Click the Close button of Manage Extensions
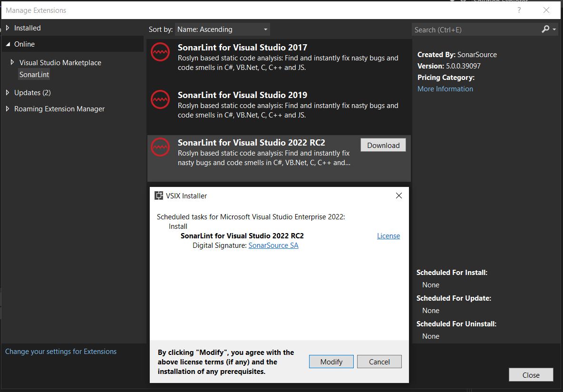Image resolution: width=563 pixels, height=392 pixels. [x=531, y=375]
